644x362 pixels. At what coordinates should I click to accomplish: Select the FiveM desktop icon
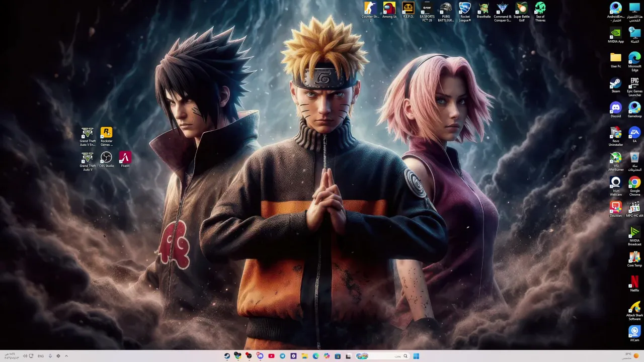[125, 160]
